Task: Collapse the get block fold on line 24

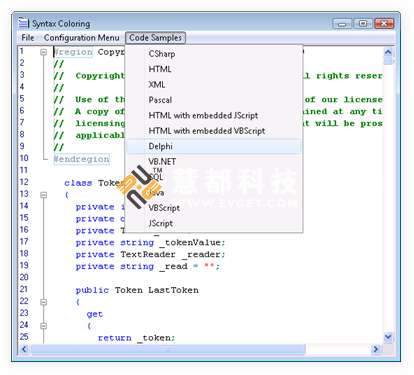Action: pos(43,326)
